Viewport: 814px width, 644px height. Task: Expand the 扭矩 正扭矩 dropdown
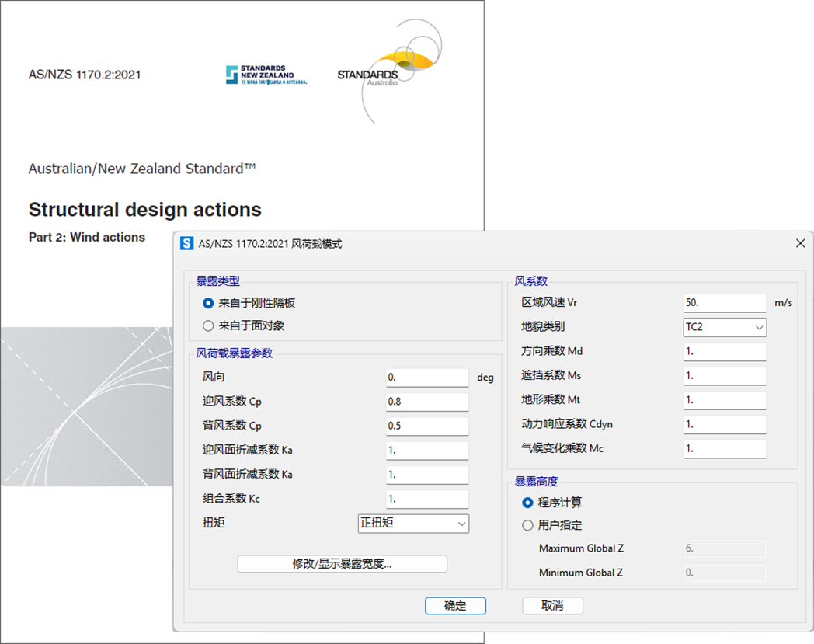click(413, 524)
